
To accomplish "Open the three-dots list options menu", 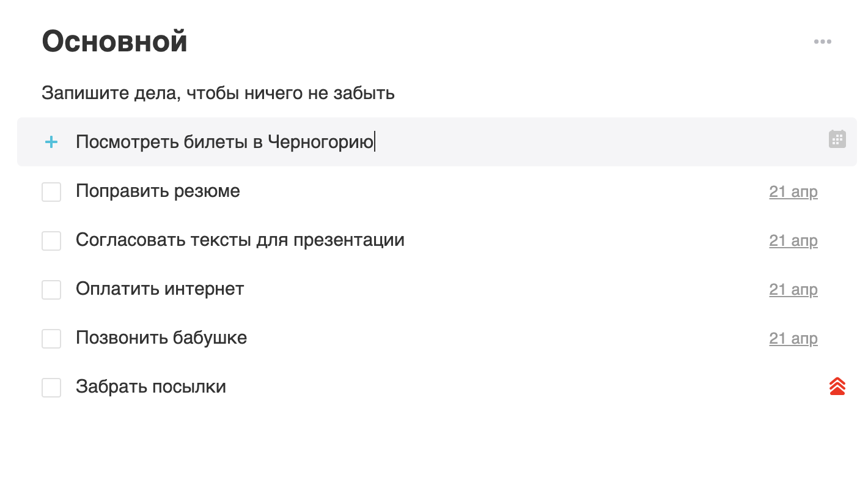I will (822, 42).
